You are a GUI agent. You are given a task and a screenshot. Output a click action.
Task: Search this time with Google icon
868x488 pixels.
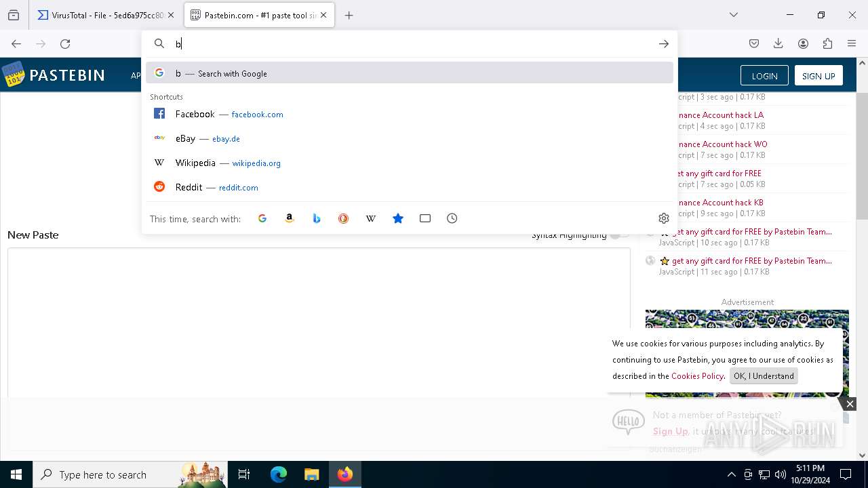pyautogui.click(x=262, y=218)
